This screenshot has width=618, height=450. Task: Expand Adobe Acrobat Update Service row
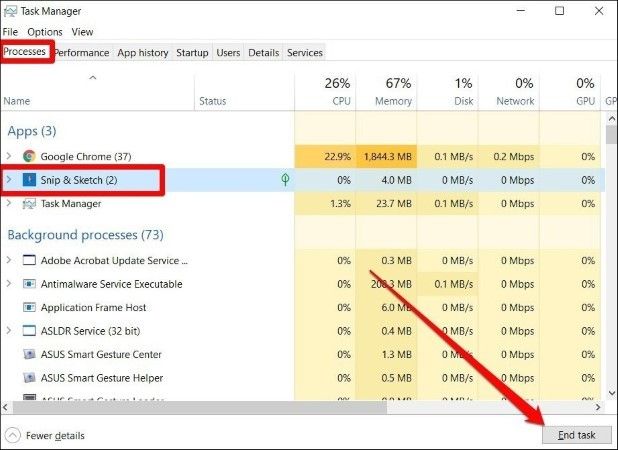[9, 260]
